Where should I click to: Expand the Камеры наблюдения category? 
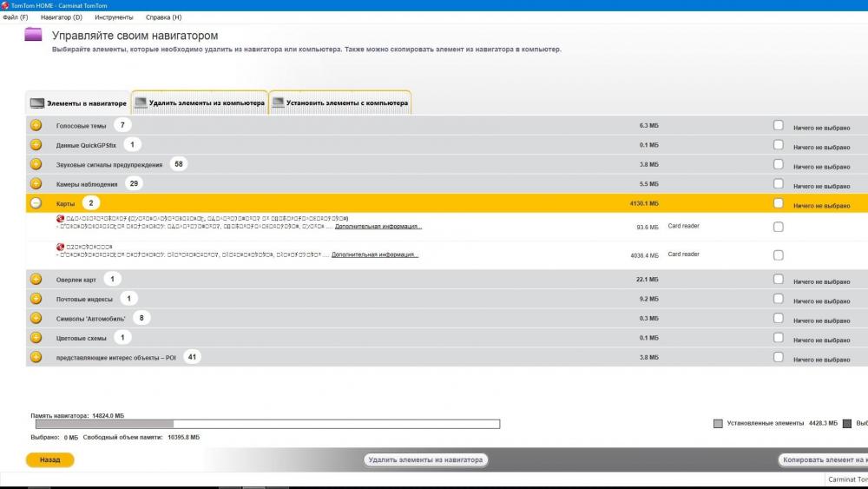(36, 183)
